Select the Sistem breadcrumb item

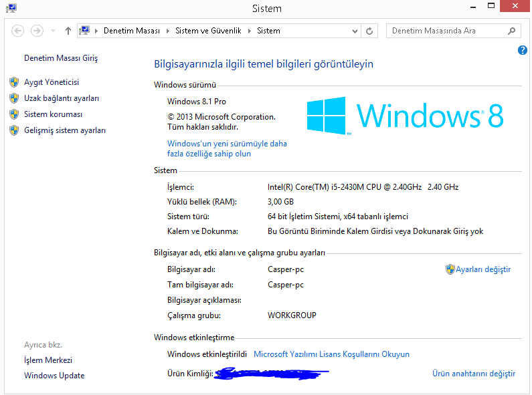coord(268,31)
